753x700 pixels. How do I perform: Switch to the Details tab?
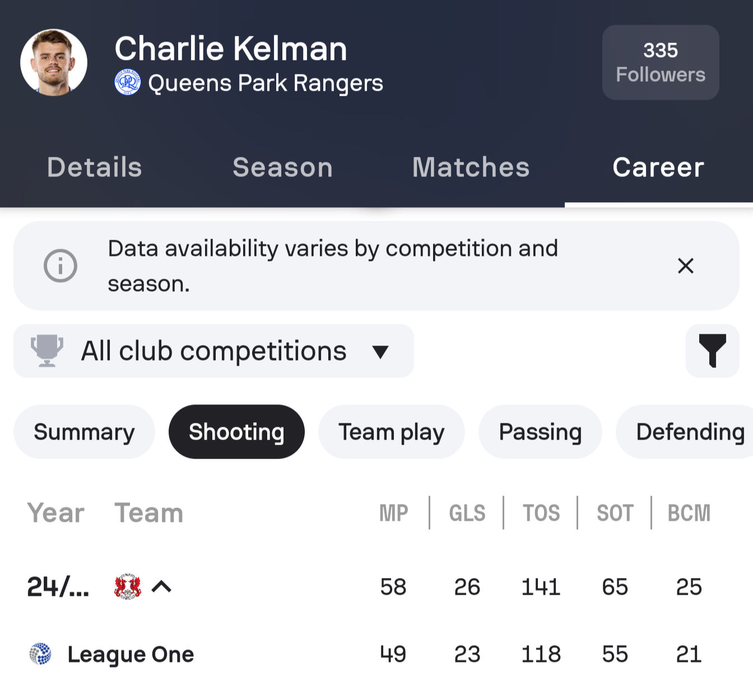94,167
